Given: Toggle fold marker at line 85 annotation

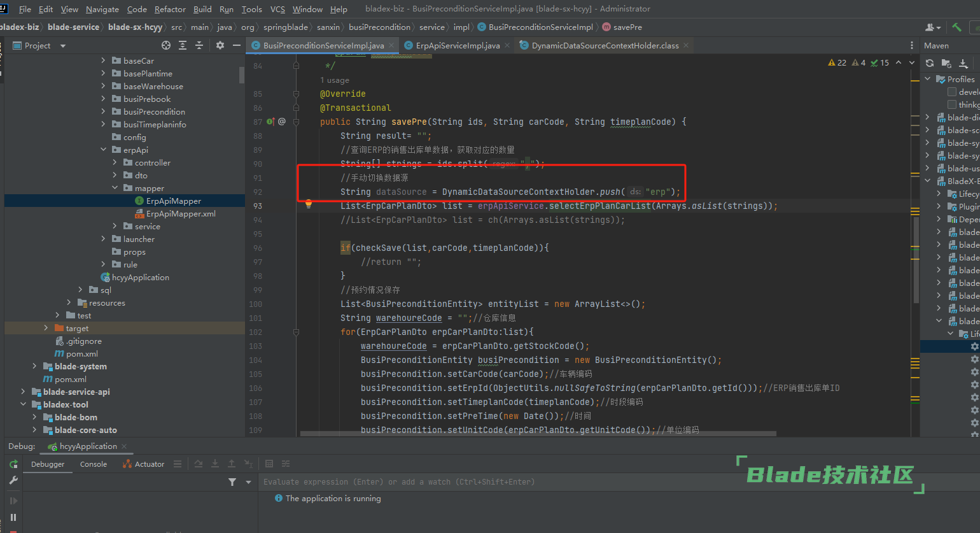Looking at the screenshot, I should (297, 94).
